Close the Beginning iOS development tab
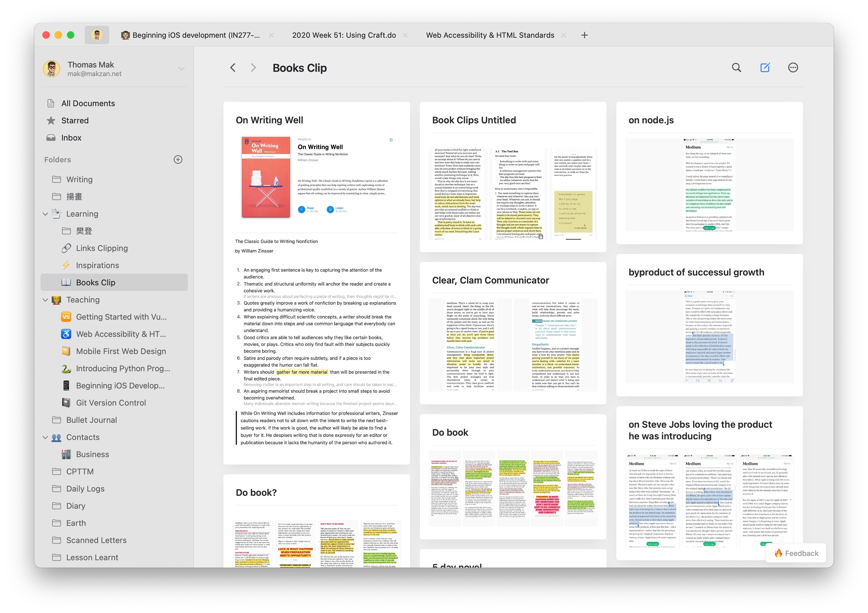This screenshot has width=868, height=613. (x=271, y=35)
